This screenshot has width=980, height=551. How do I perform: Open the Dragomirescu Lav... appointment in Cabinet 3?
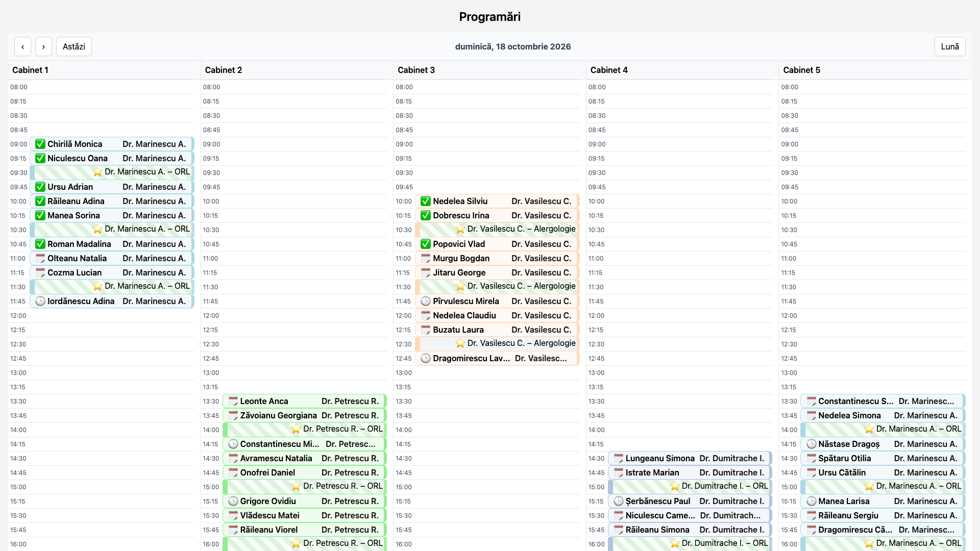pos(497,358)
